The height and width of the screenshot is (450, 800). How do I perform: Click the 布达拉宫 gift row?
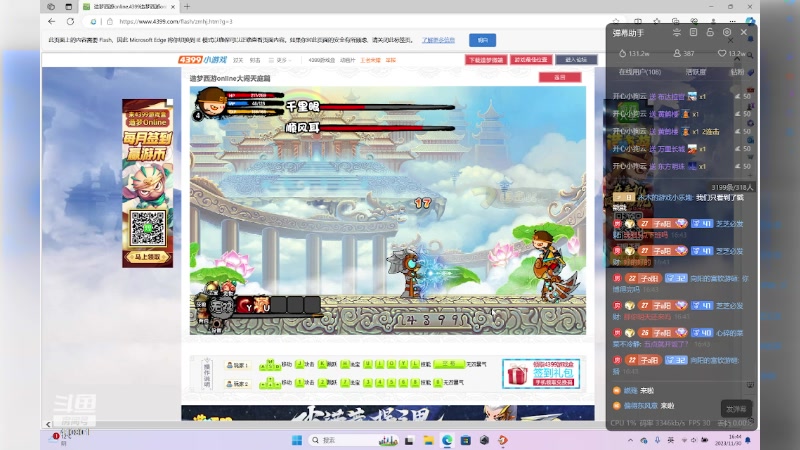click(681, 96)
